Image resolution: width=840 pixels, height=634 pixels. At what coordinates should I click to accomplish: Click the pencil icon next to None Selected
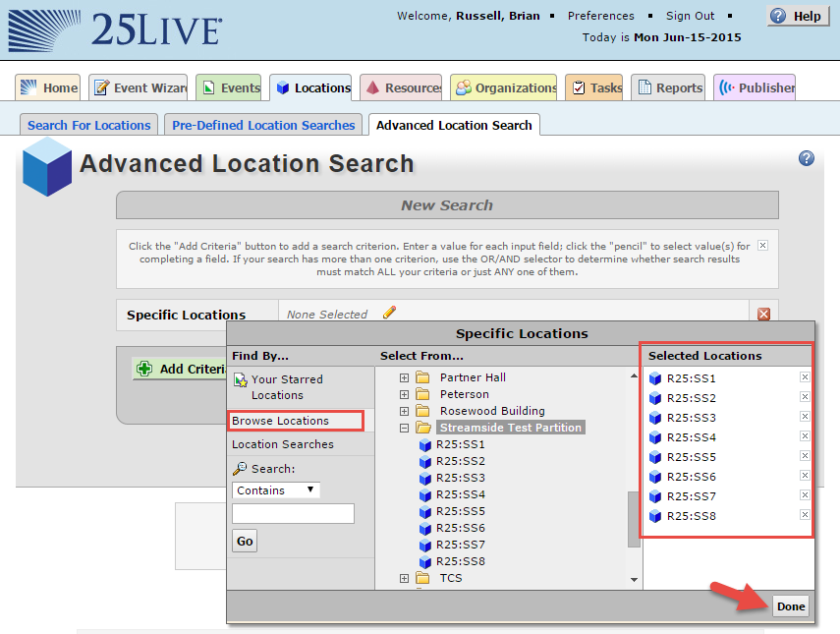[x=389, y=313]
